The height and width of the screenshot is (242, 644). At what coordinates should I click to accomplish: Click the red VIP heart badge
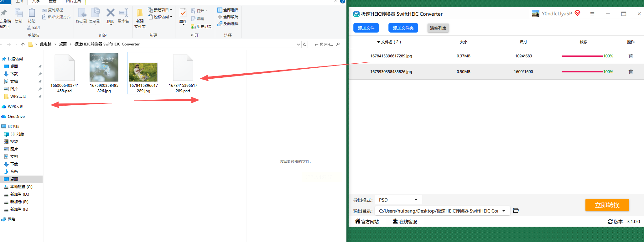578,13
